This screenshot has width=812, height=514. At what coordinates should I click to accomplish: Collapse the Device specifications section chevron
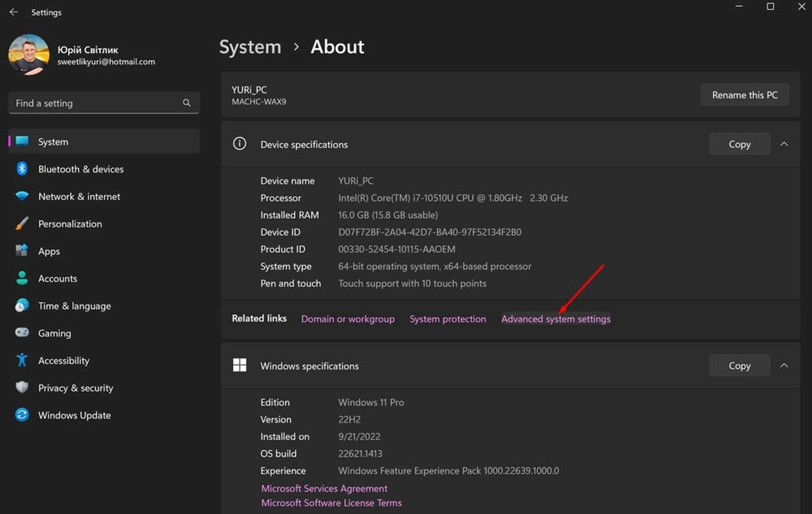(x=784, y=144)
